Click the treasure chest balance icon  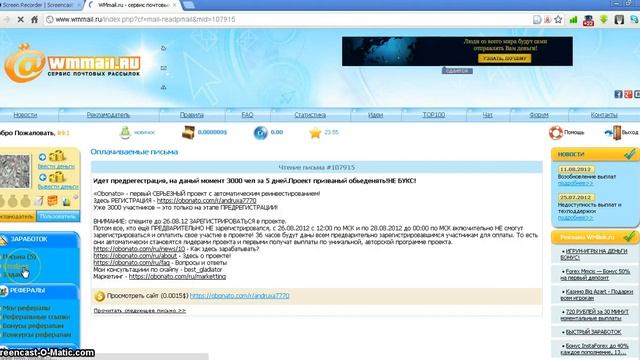188,132
